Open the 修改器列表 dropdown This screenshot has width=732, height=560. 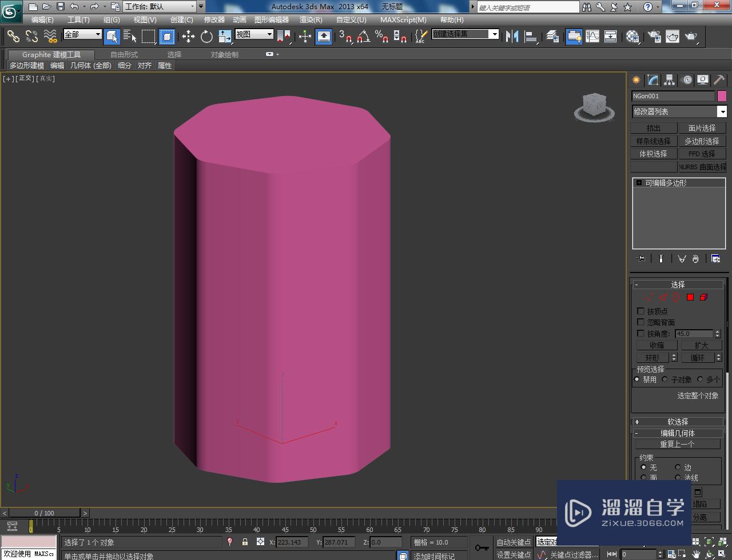click(x=679, y=111)
